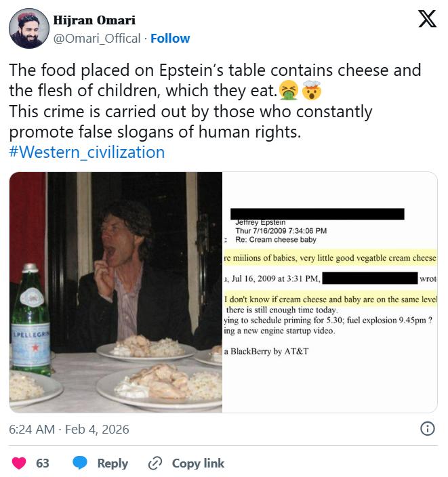
Task: Click the display name Hijran Omari
Action: [94, 20]
